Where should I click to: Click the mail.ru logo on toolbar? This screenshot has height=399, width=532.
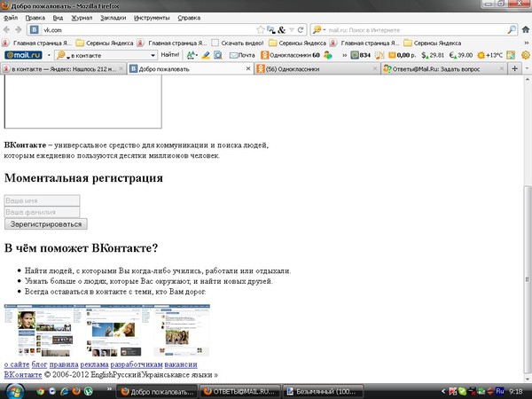(x=23, y=55)
